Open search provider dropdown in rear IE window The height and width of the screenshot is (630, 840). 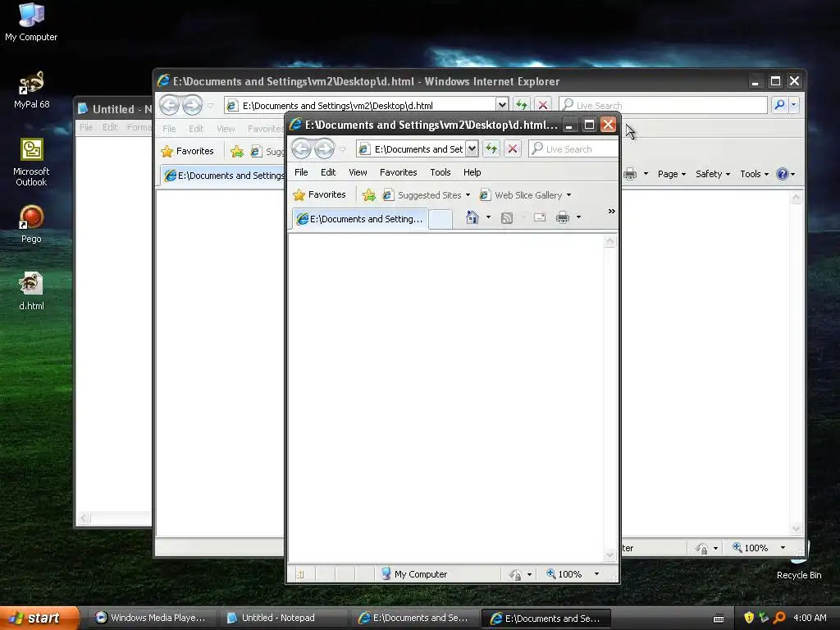pos(793,105)
